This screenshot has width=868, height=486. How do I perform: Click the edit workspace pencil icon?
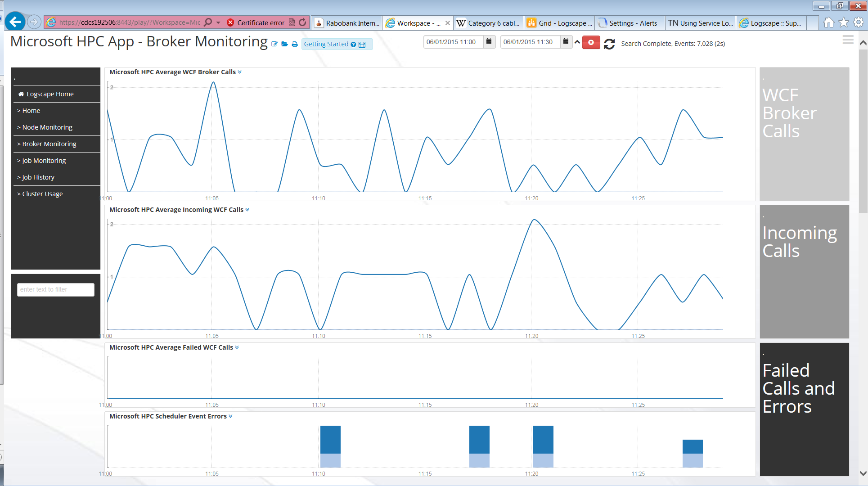274,44
